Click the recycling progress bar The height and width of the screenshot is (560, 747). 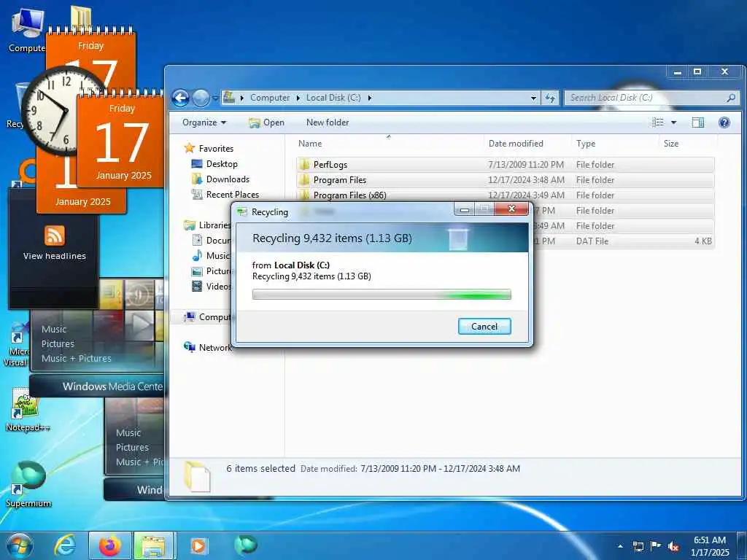(x=382, y=295)
